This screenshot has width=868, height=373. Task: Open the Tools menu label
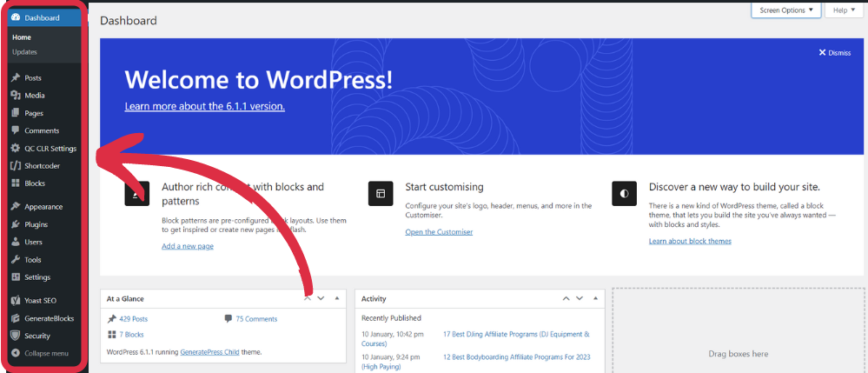(33, 260)
